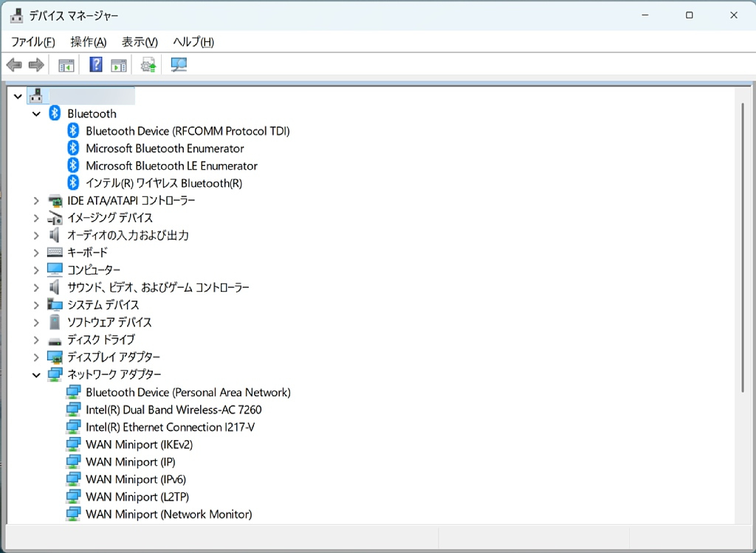Click the システム デバイス icon

click(x=55, y=304)
